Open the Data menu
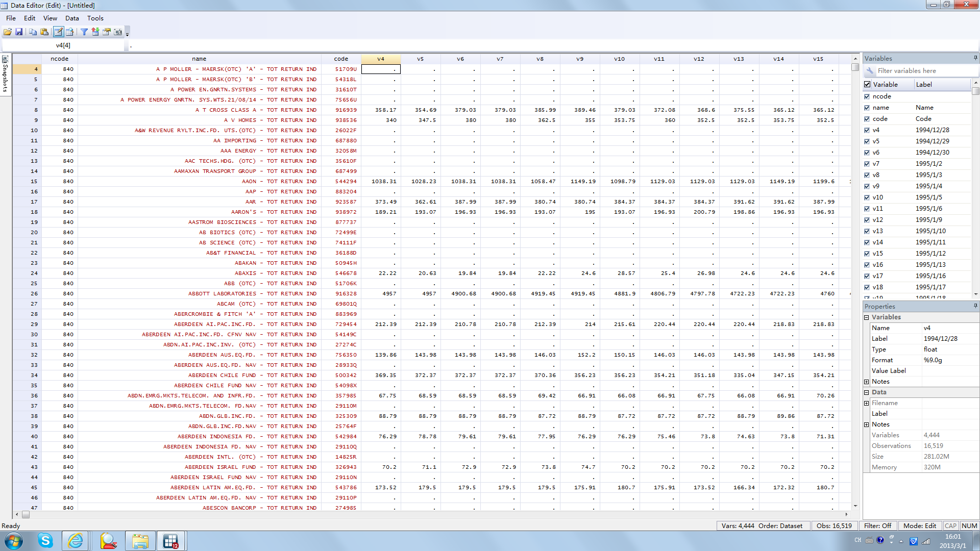This screenshot has height=551, width=980. pos(72,18)
